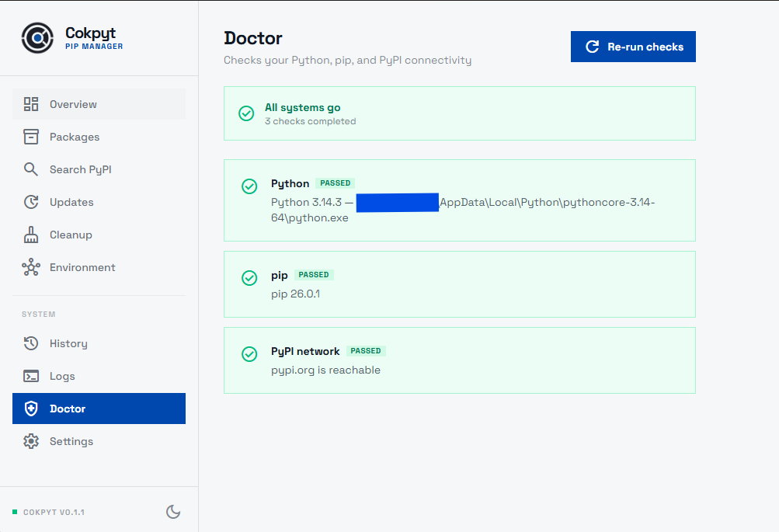This screenshot has width=779, height=532.
Task: Select the PASSED badge on the Python check
Action: [335, 183]
